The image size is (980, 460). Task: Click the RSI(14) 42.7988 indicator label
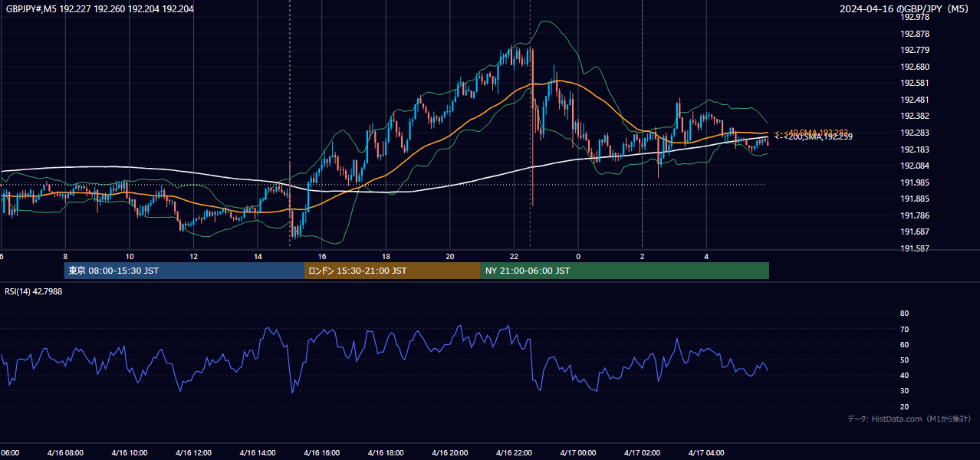(x=34, y=291)
